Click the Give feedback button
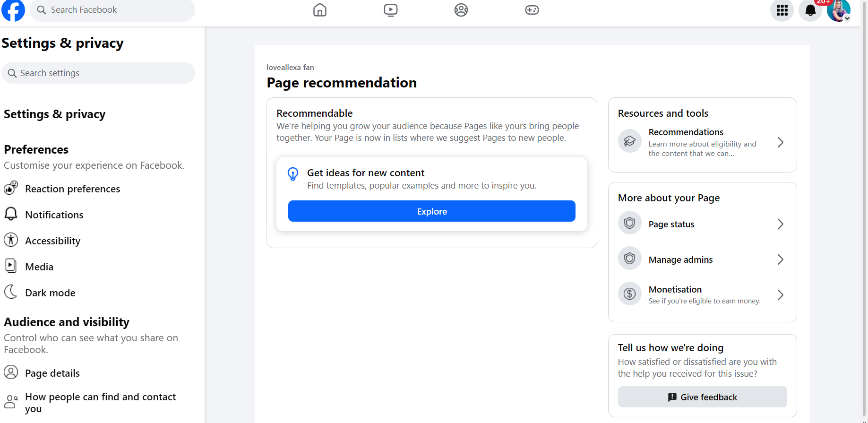The image size is (868, 423). pos(702,397)
